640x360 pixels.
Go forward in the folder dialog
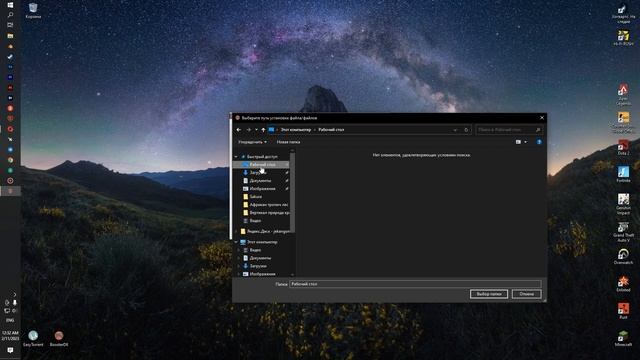point(249,130)
